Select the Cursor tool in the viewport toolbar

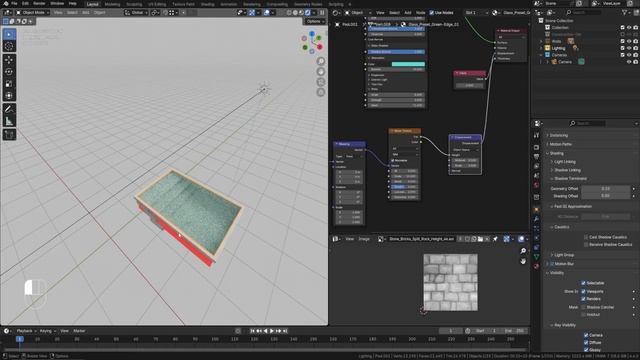tap(9, 46)
